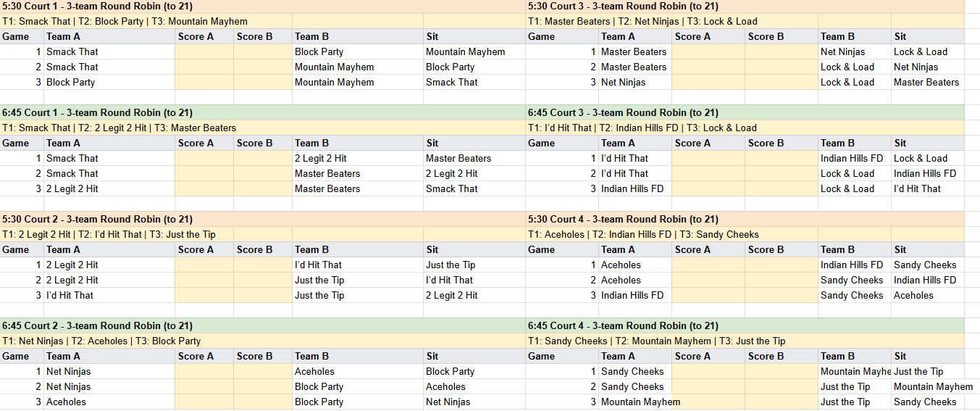Select Team B cell 'I'd Hit That' in 5:30 Court 2
Image resolution: width=980 pixels, height=411 pixels.
pos(358,265)
